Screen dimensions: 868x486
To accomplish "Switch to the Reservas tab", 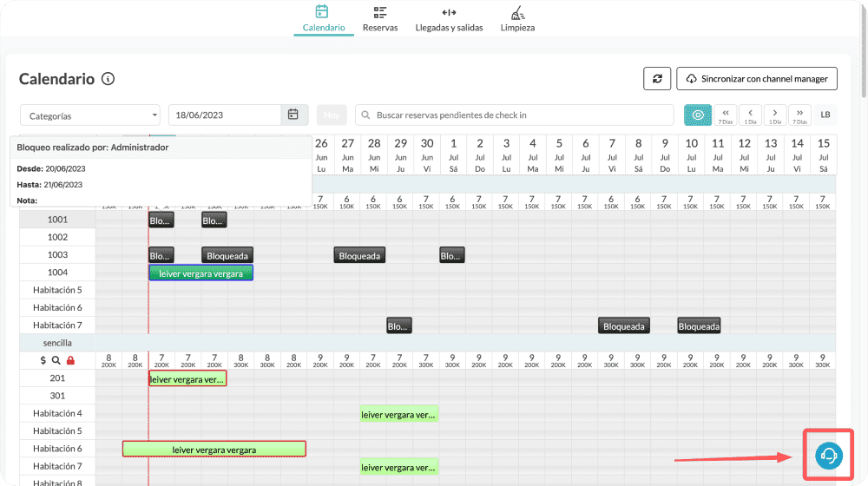I will (380, 18).
